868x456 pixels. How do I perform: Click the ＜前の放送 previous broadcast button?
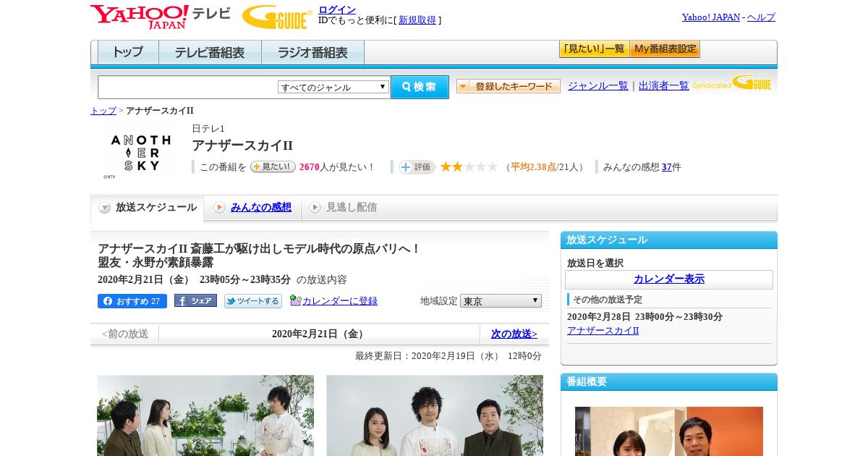[124, 334]
